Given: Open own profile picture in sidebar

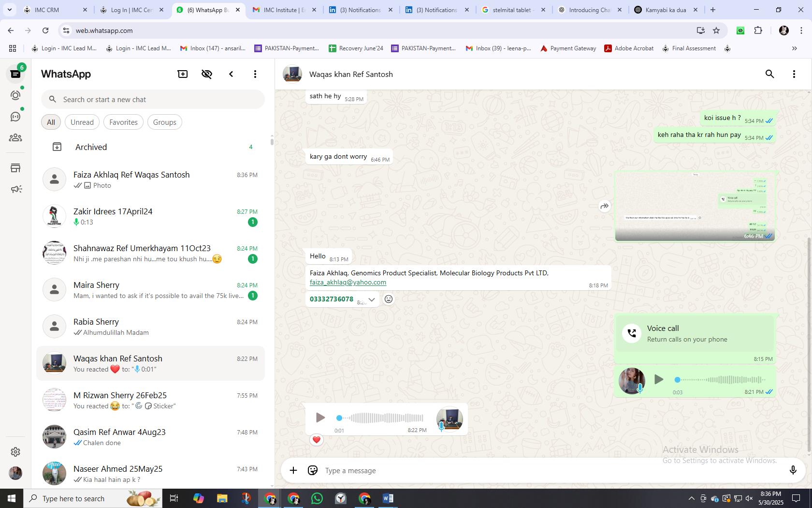Looking at the screenshot, I should [15, 473].
